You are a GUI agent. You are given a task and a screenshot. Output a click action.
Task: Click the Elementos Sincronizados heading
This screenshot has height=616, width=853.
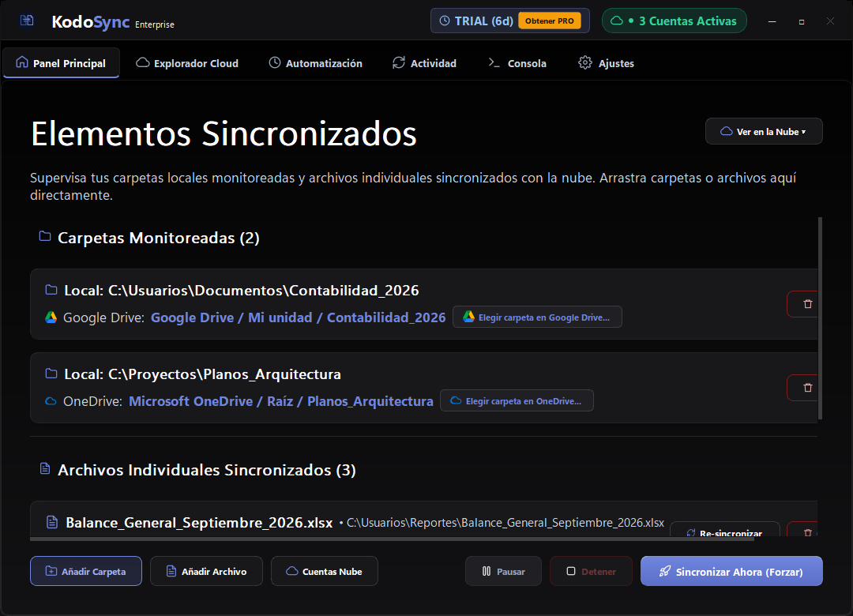tap(224, 134)
